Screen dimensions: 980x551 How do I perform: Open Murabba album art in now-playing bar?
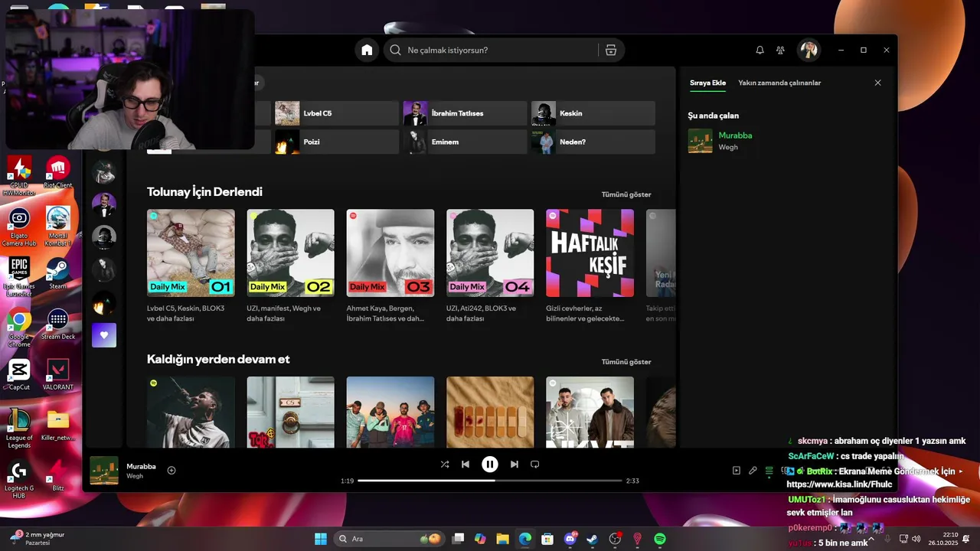104,471
